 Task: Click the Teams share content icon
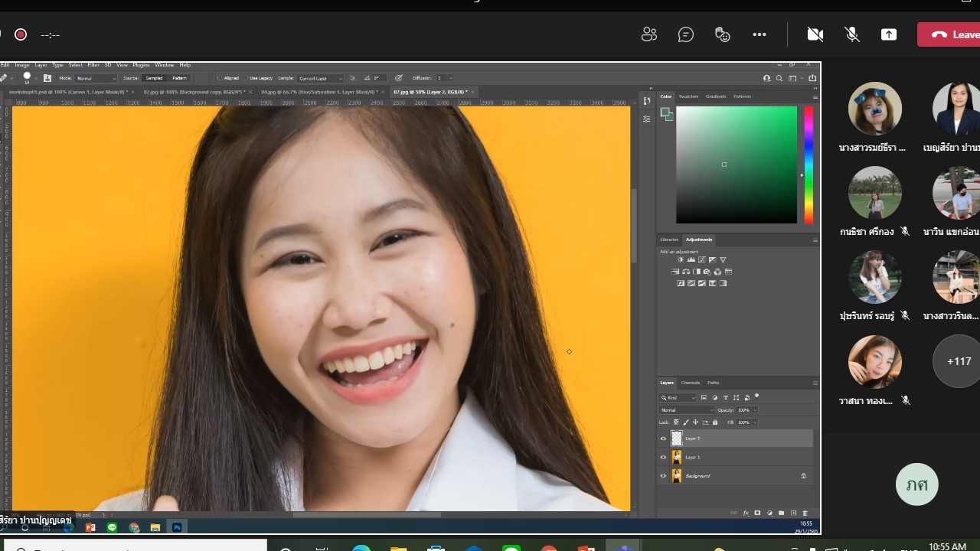point(889,34)
